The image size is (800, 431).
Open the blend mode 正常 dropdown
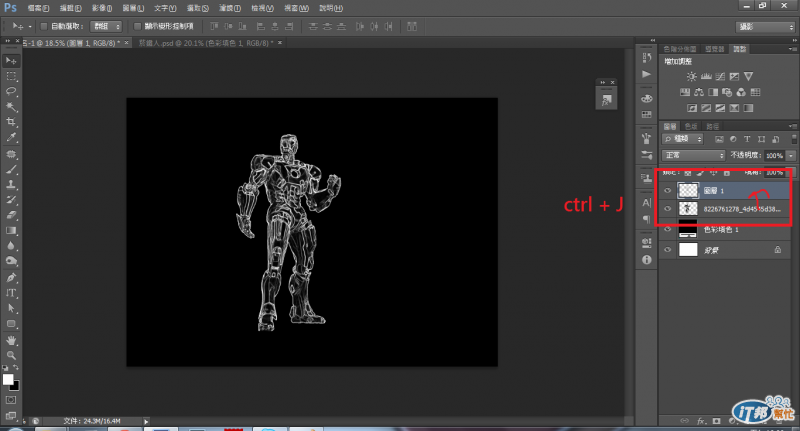[694, 156]
